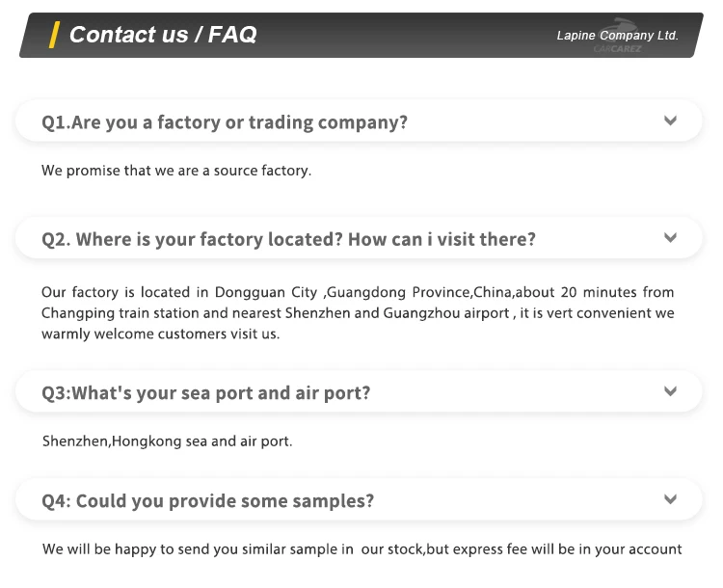Select the 'Q4: Could you provide some samples?' row
This screenshot has height=588, width=723.
pyautogui.click(x=207, y=501)
